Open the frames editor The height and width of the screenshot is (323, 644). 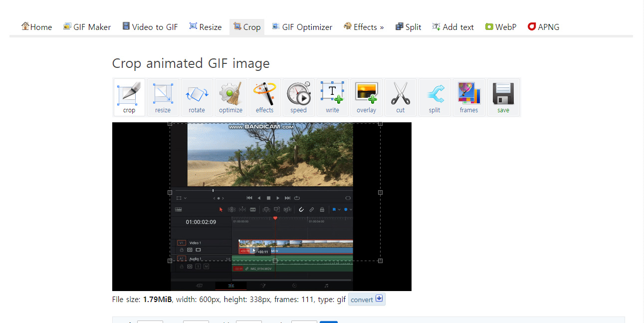pyautogui.click(x=469, y=97)
